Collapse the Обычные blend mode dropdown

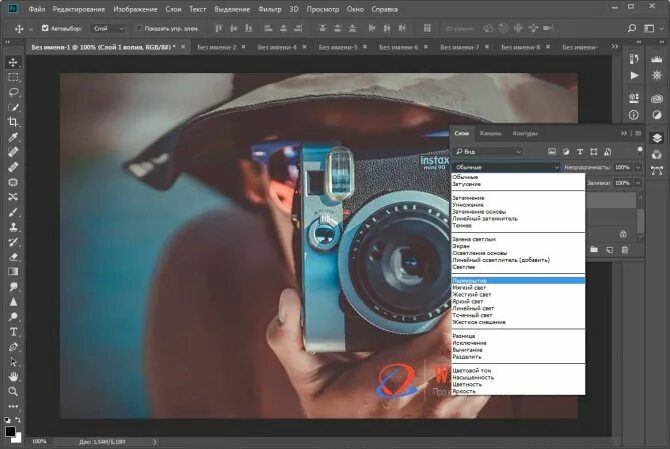(506, 167)
